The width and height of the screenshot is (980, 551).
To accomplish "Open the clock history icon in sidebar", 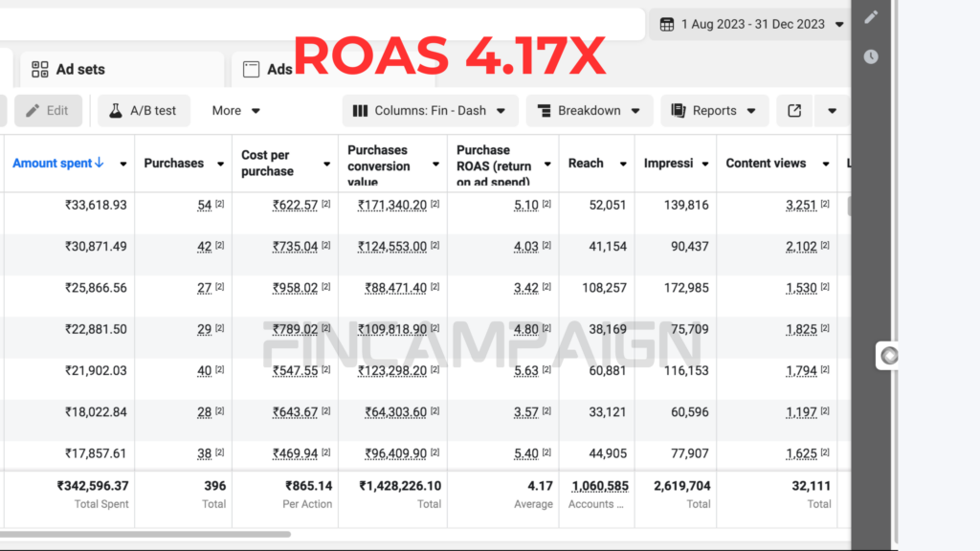I will 871,56.
